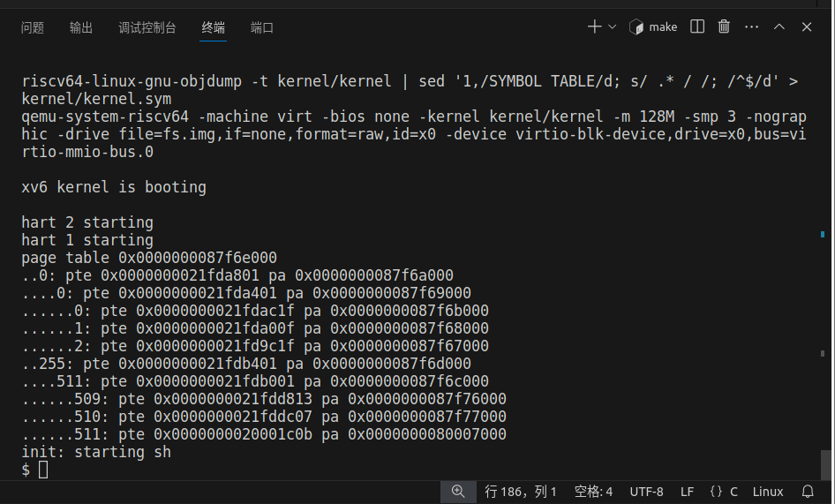835x504 pixels.
Task: Select the 终端 tab
Action: click(x=213, y=27)
